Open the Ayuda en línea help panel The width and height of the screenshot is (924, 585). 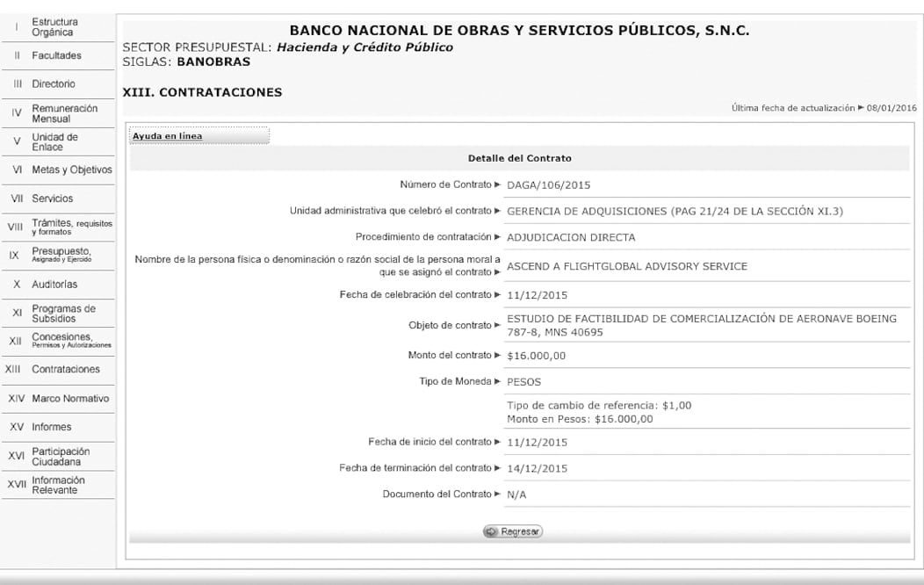pos(168,135)
